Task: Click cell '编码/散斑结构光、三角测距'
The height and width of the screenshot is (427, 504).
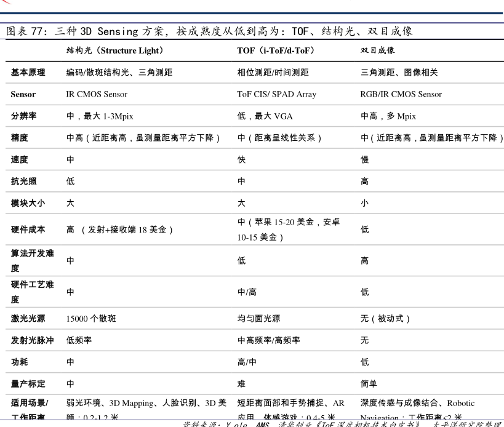Action: click(x=119, y=72)
